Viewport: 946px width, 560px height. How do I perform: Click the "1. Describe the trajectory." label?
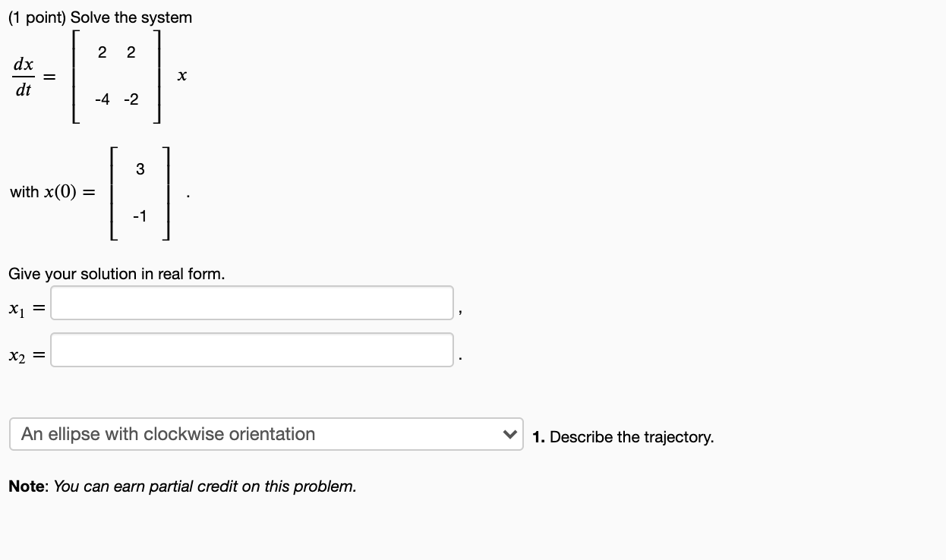622,436
